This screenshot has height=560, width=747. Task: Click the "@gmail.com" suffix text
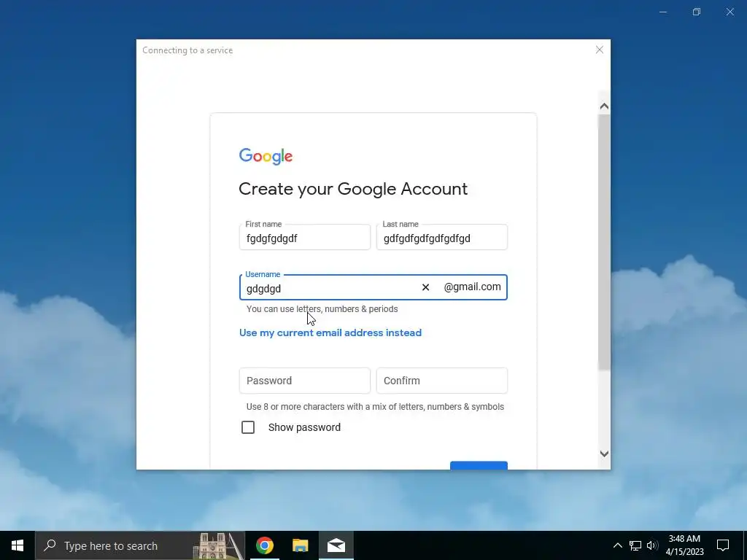(x=472, y=287)
